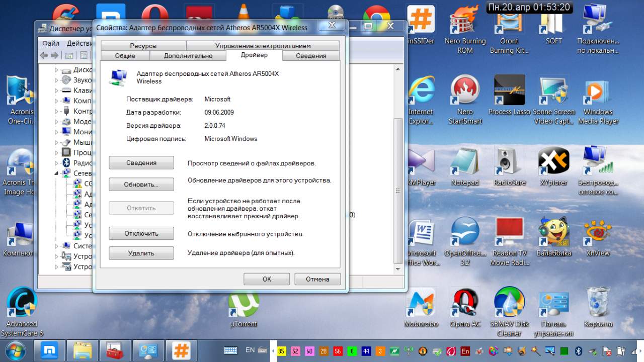Select the Opera AC desktop shortcut
Viewport: 644px width, 362px height.
click(x=465, y=308)
